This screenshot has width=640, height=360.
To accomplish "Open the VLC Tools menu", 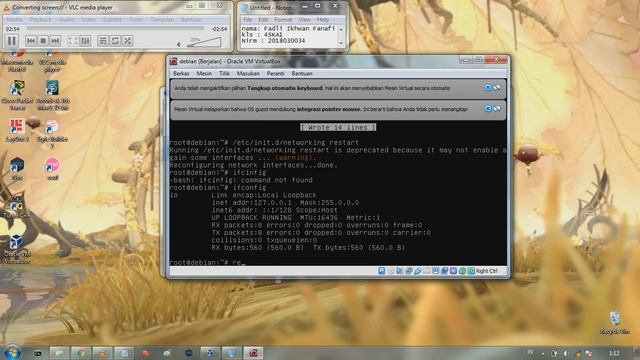I will (x=136, y=20).
